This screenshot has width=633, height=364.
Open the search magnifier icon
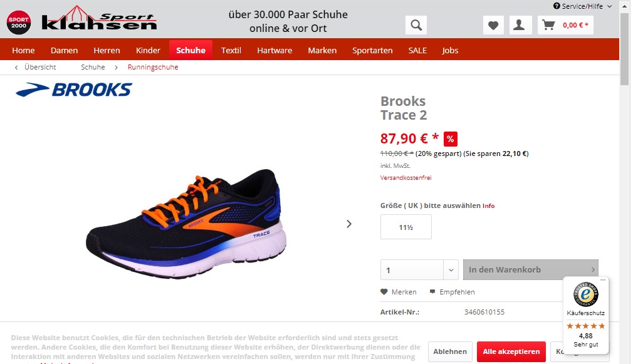click(416, 25)
